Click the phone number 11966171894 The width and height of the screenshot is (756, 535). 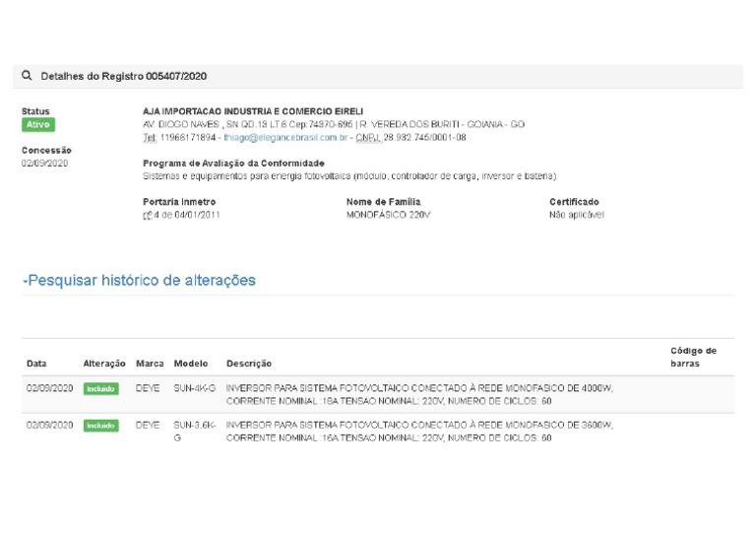tap(188, 138)
